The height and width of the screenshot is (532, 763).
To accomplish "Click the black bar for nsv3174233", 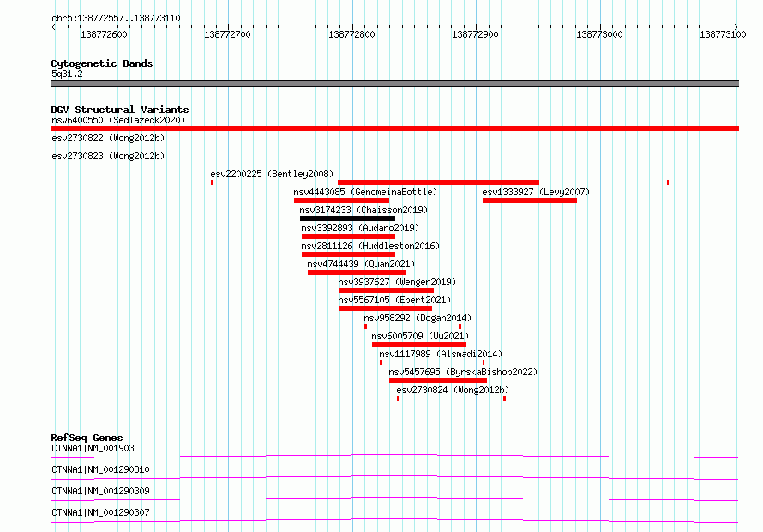I will 347,218.
